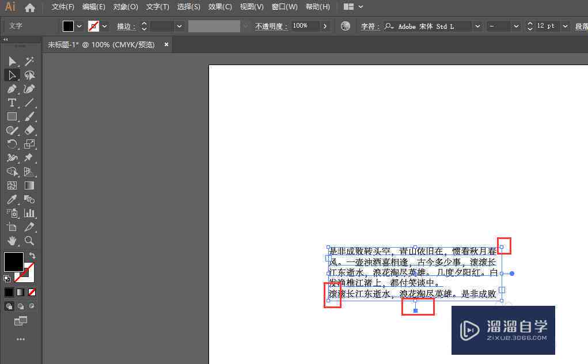Select the Puppet Warp pin tool
This screenshot has width=588, height=364.
point(29,157)
